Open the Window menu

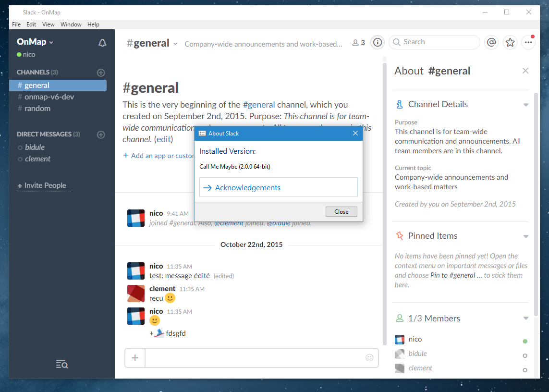71,24
